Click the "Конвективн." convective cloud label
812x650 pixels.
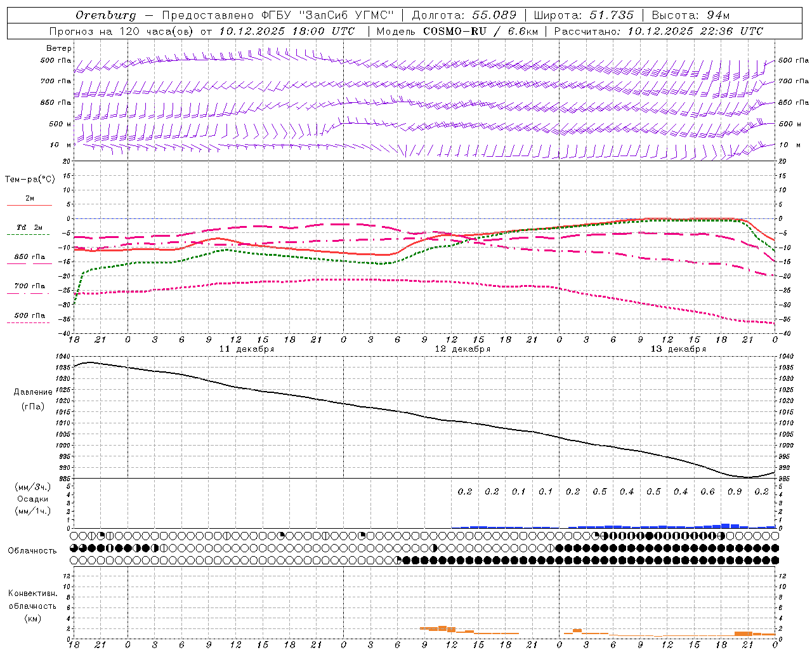[33, 594]
